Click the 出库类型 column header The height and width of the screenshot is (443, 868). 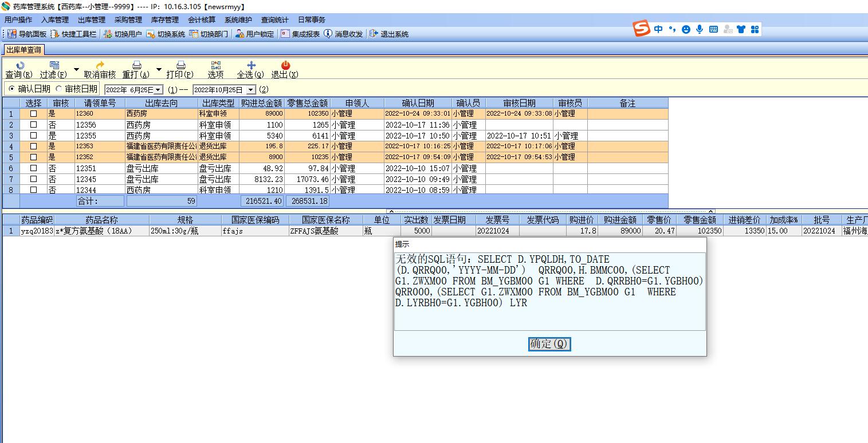coord(218,103)
